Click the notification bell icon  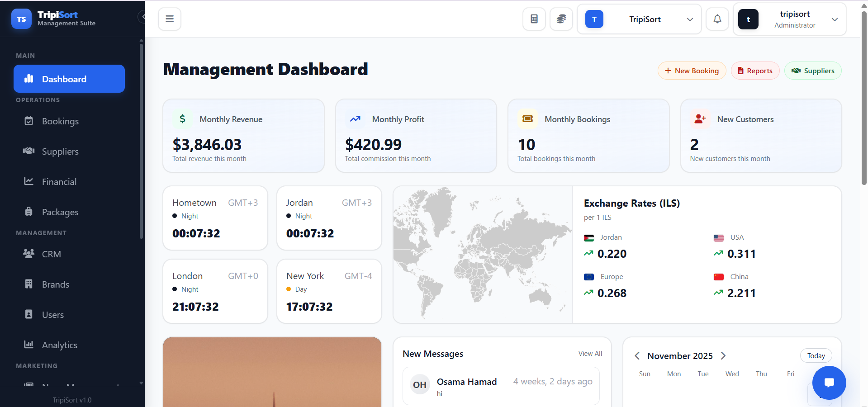click(x=717, y=19)
